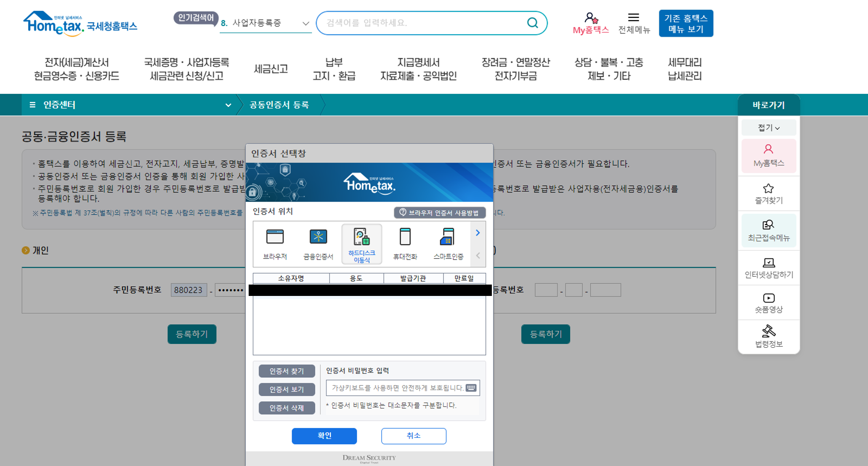This screenshot has height=466, width=868.
Task: Click the certificate password input field
Action: pos(396,388)
